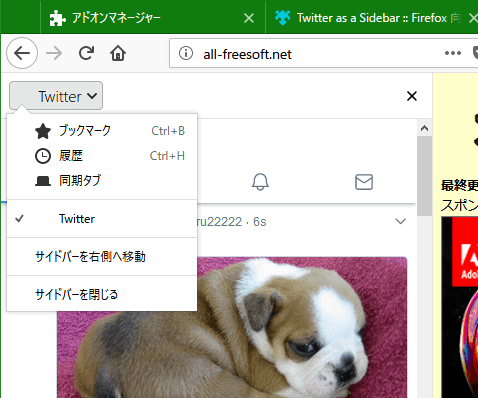478x398 pixels.
Task: Select 履歴 from sidebar menu
Action: tap(102, 156)
